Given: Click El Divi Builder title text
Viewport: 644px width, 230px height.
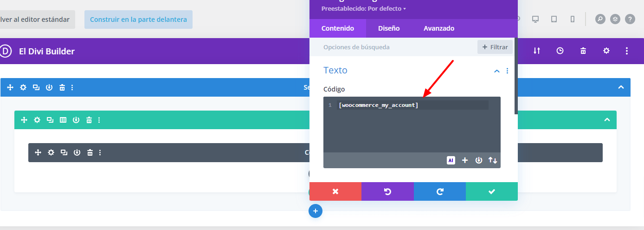Looking at the screenshot, I should point(47,51).
